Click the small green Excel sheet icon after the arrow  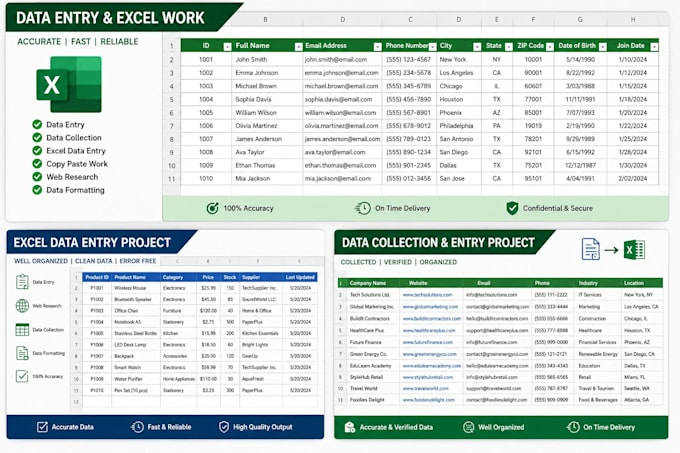tap(634, 250)
